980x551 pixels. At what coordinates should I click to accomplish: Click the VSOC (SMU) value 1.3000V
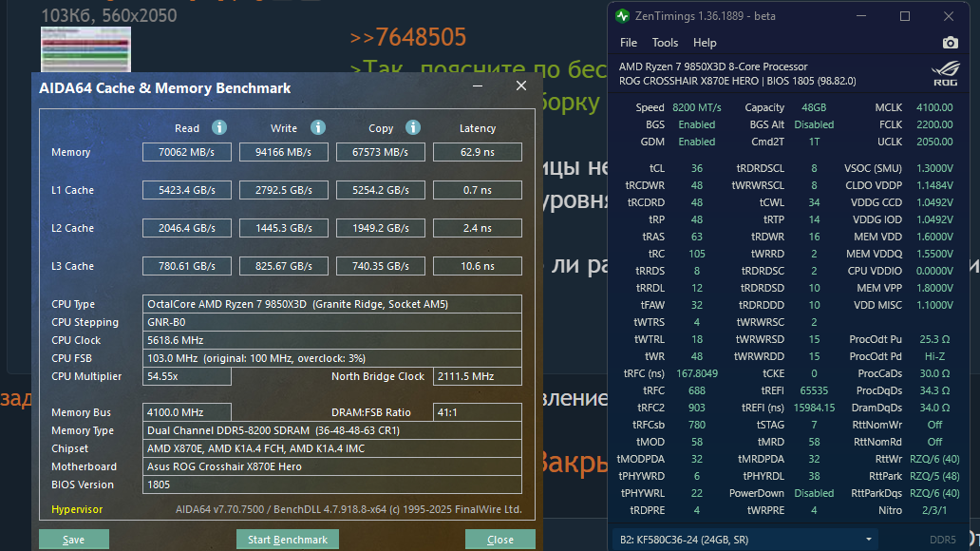(934, 168)
